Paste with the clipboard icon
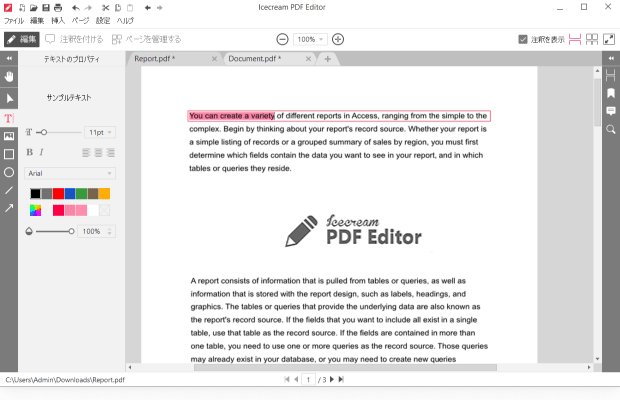The width and height of the screenshot is (620, 400). 130,8
